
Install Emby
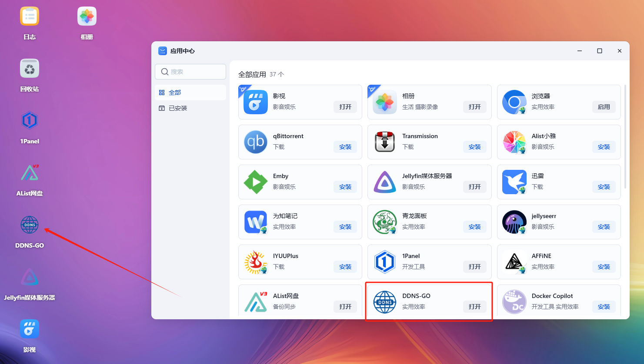345,187
